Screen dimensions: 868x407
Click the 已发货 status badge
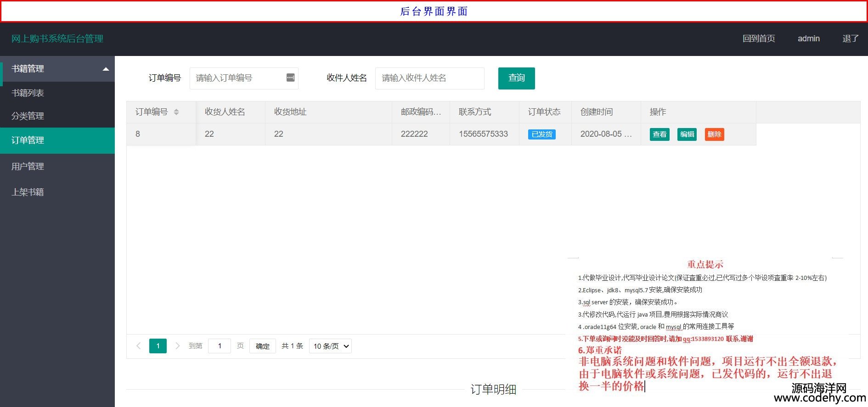[x=542, y=134]
